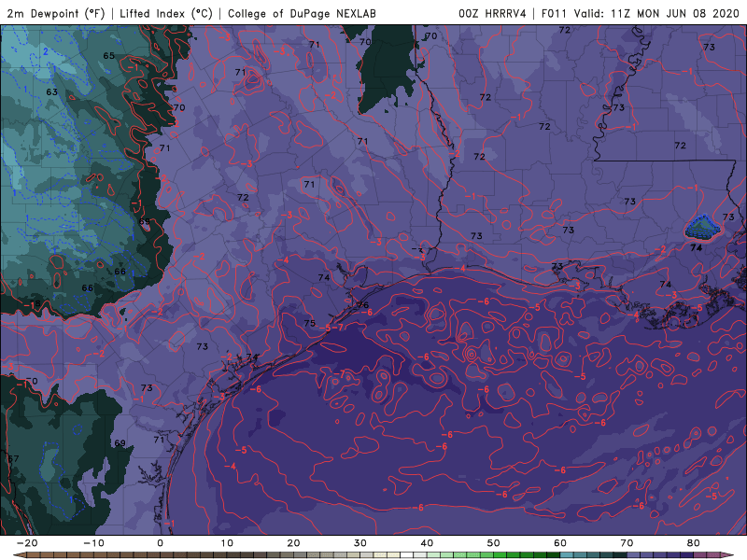This screenshot has width=747, height=560.
Task: Click the colorbar tick label '30'
Action: 360,543
